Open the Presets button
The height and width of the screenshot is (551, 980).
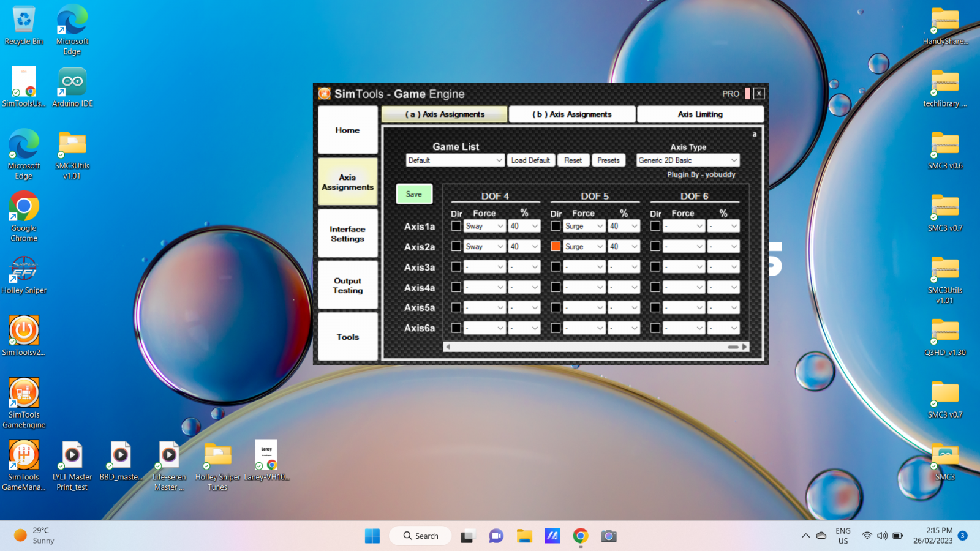tap(609, 160)
